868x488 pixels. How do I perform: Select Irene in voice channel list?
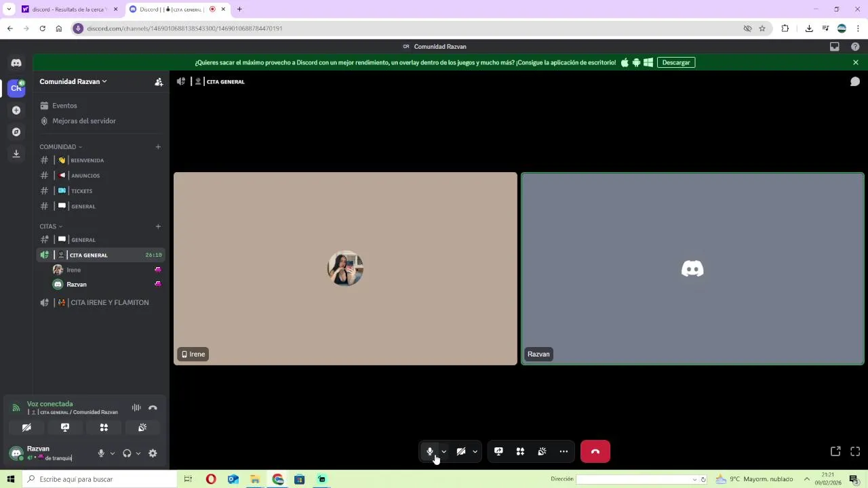pyautogui.click(x=107, y=270)
